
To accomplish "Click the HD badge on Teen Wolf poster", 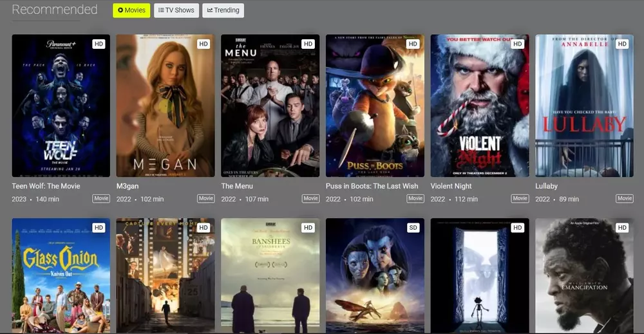I will click(x=99, y=44).
